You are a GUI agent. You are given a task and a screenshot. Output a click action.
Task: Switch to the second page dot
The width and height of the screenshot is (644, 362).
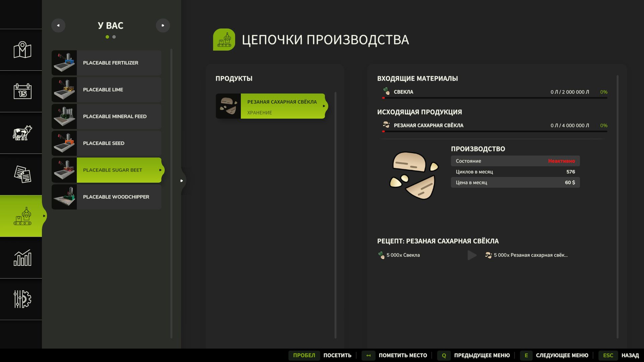tap(114, 37)
